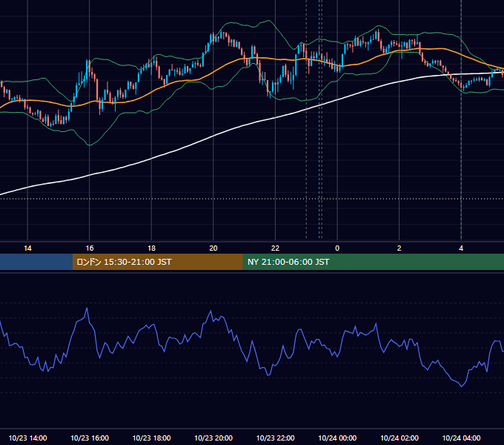Click the hour label 0 on time axis

pos(337,248)
